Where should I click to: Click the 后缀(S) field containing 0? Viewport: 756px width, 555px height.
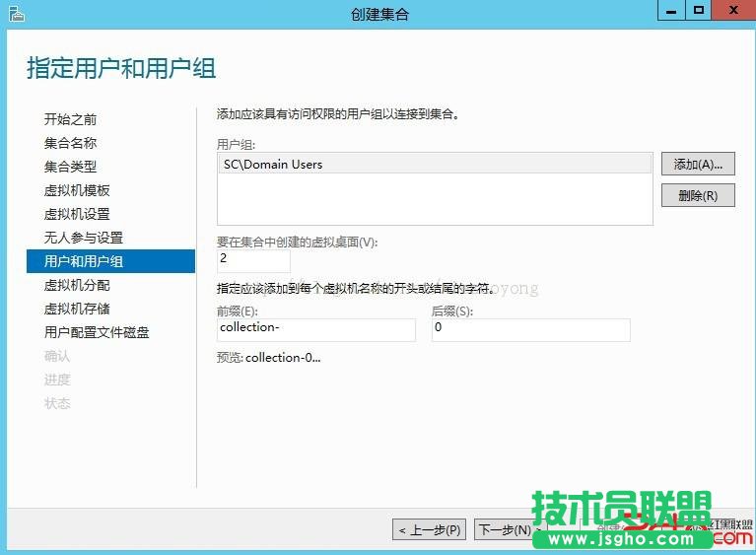pos(531,330)
